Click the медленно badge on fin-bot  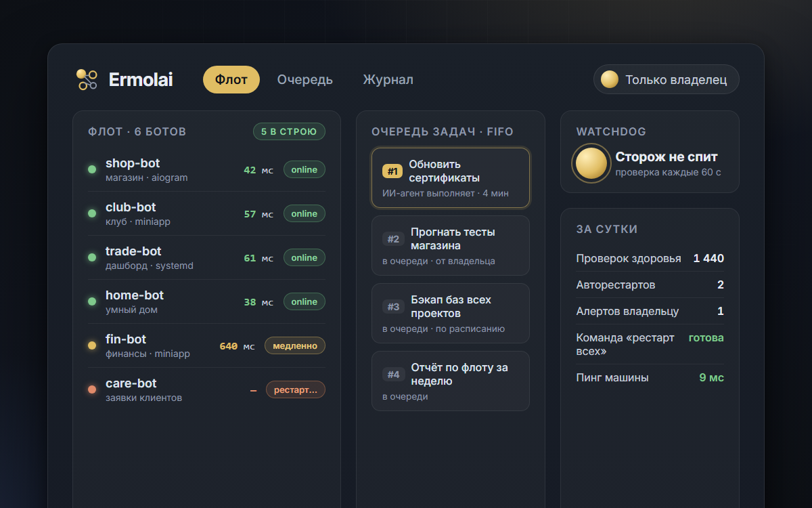pyautogui.click(x=295, y=345)
